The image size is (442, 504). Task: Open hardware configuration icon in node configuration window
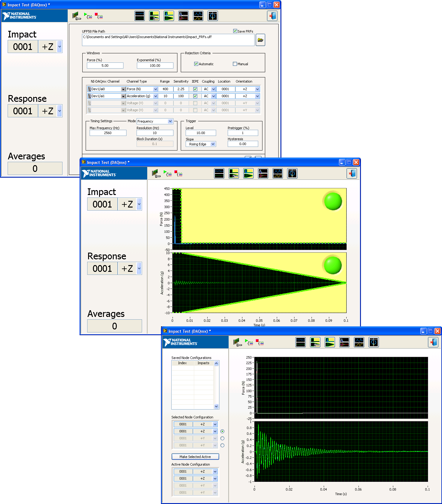[237, 343]
